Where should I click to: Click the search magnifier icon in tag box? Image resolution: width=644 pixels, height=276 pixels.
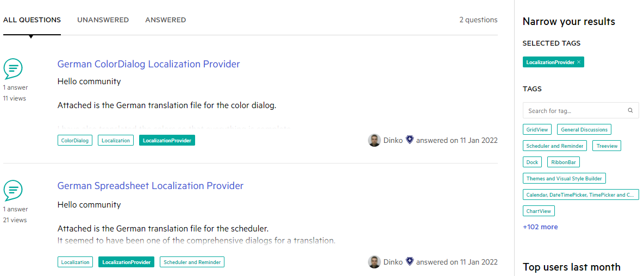coord(630,110)
